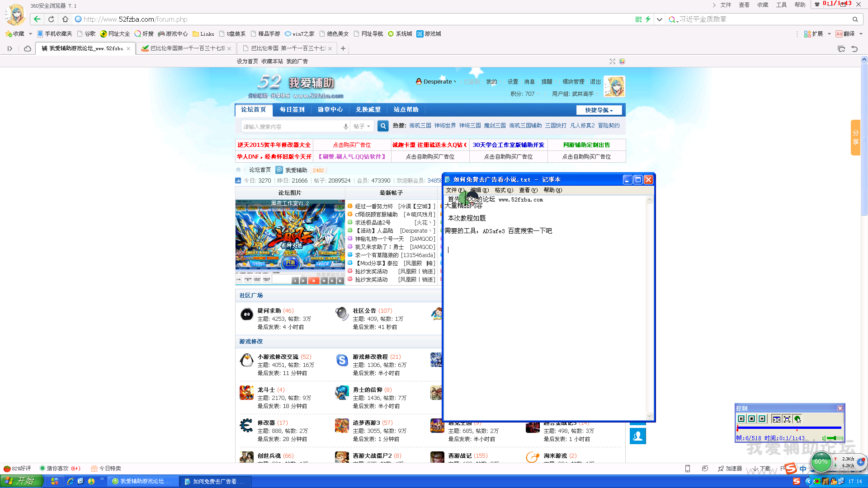868x488 pixels.
Task: Open the 游戏中心 bookmark
Action: (173, 34)
